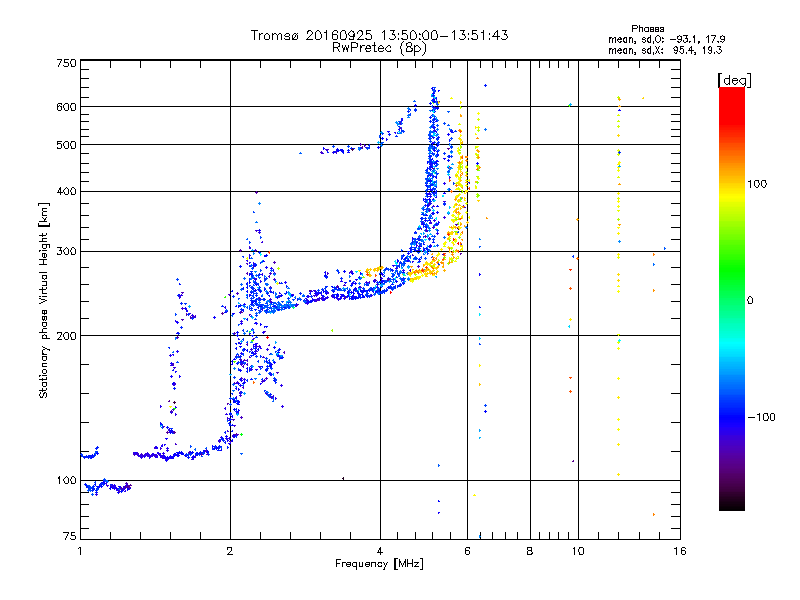
Task: Click the x-axis tick label '16'
Action: [680, 551]
